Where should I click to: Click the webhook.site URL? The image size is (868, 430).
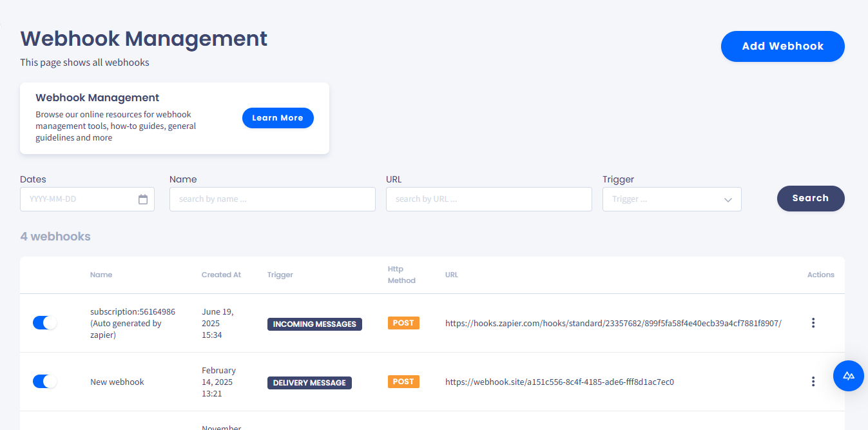559,382
